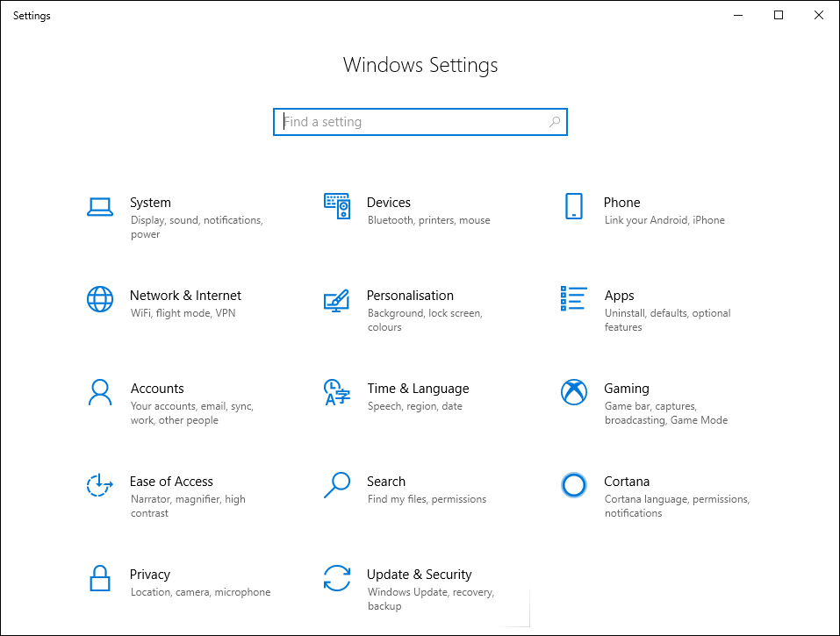The width and height of the screenshot is (840, 636).
Task: Open the Cortana circle icon
Action: [x=574, y=485]
